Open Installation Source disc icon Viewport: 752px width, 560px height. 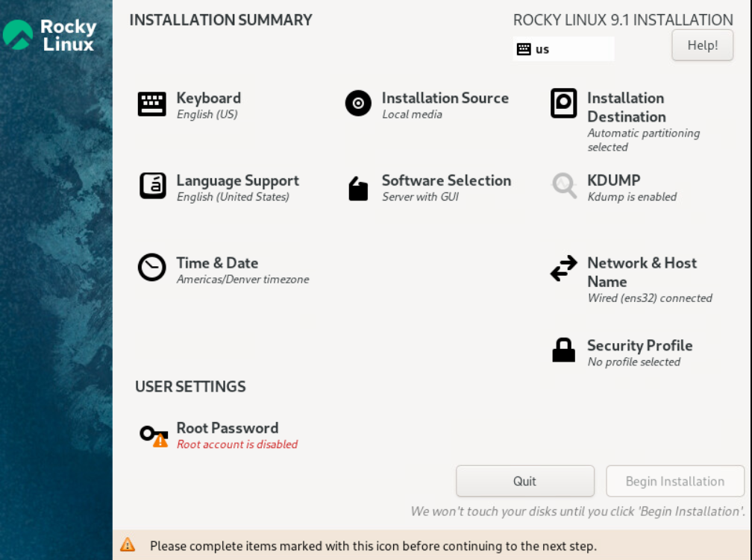click(x=358, y=104)
